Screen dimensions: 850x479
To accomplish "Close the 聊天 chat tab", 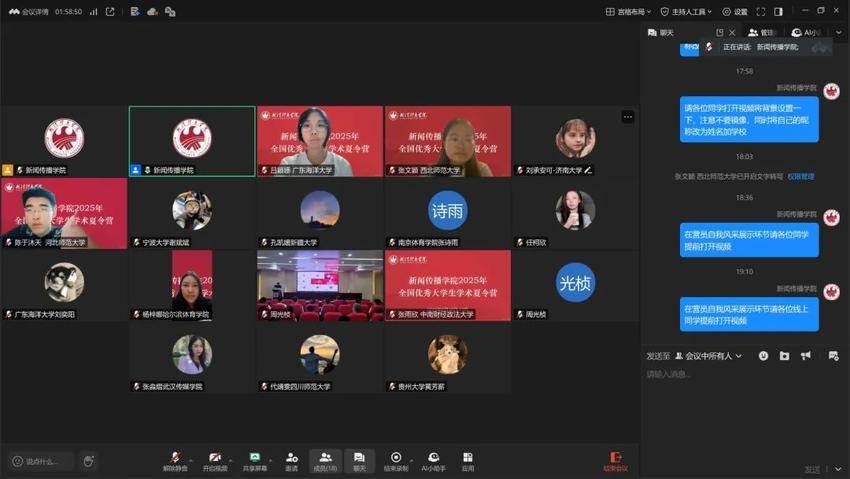I will click(x=732, y=33).
